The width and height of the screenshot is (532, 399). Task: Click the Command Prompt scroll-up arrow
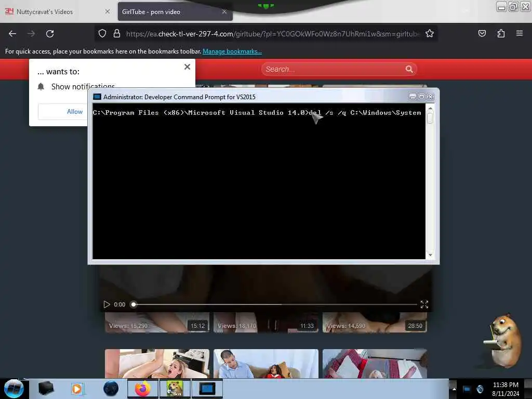(x=430, y=109)
